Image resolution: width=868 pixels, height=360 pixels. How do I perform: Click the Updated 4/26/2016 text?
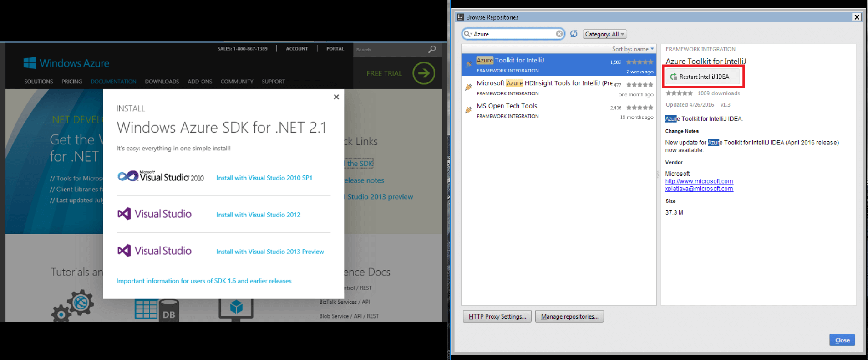690,104
